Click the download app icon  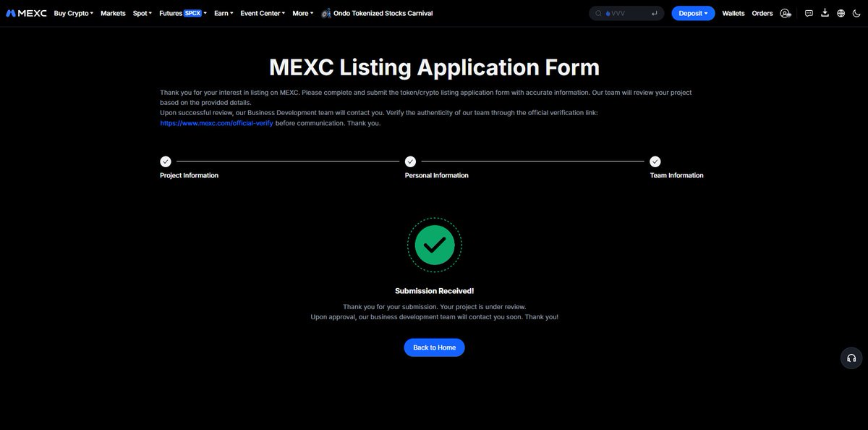pyautogui.click(x=825, y=13)
